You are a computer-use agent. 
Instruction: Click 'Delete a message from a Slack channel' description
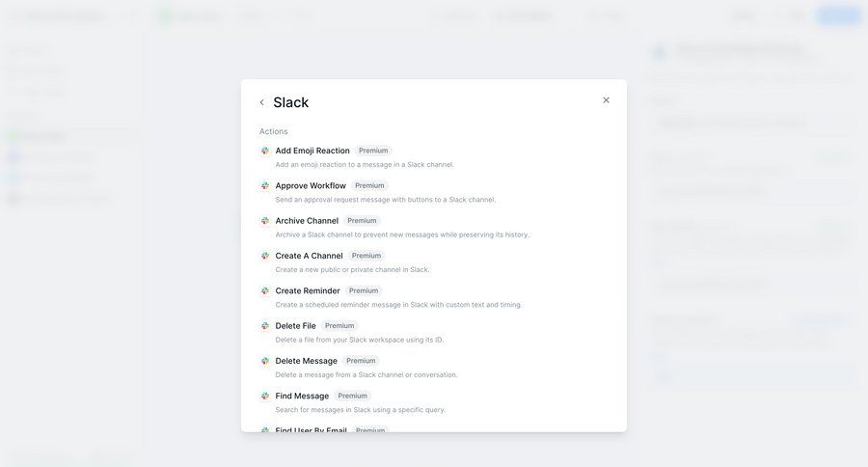[x=366, y=375]
